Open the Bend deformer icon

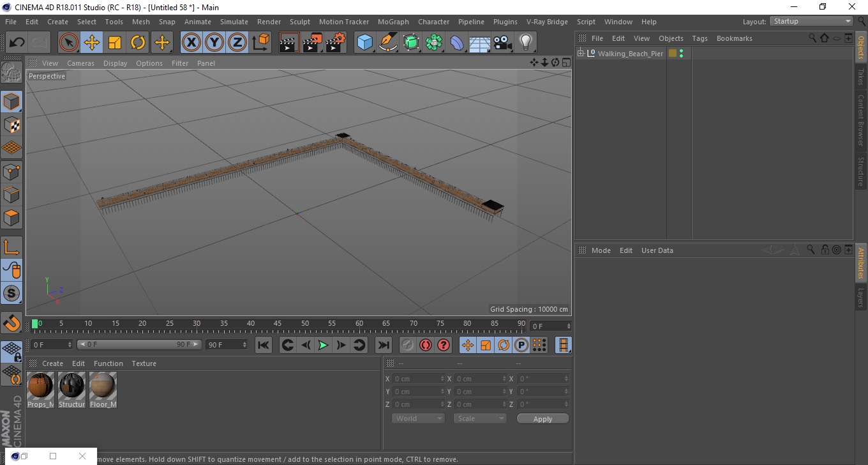click(457, 43)
